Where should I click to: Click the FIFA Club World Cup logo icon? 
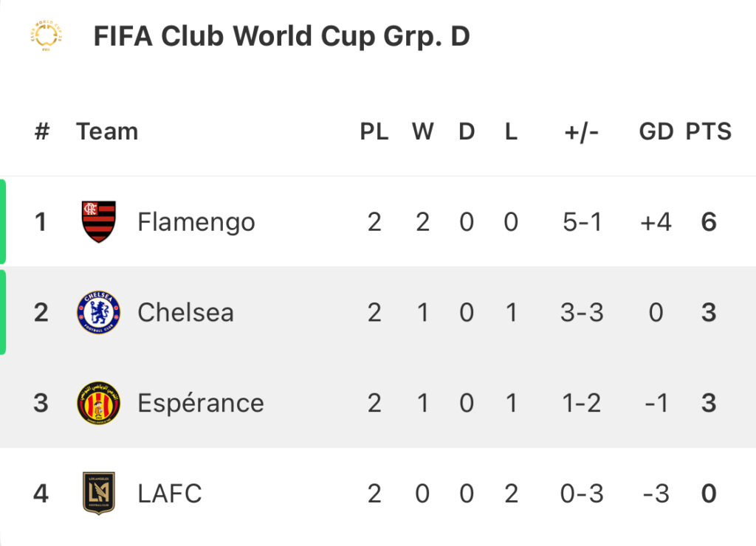(47, 35)
